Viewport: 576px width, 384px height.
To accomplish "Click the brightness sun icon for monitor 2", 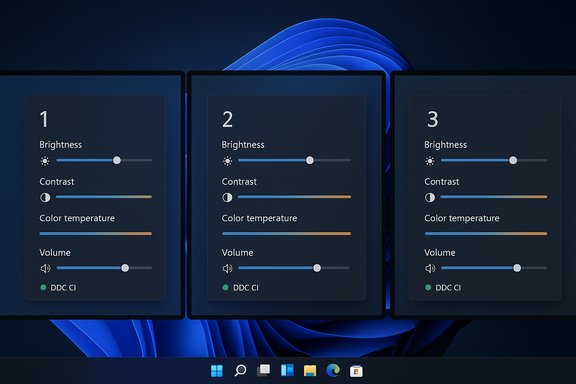I will tap(227, 161).
